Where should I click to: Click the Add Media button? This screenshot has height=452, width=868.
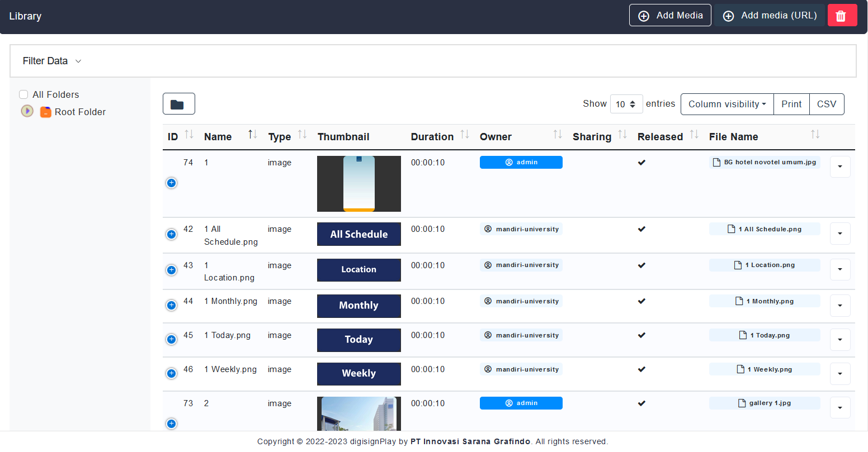(669, 16)
